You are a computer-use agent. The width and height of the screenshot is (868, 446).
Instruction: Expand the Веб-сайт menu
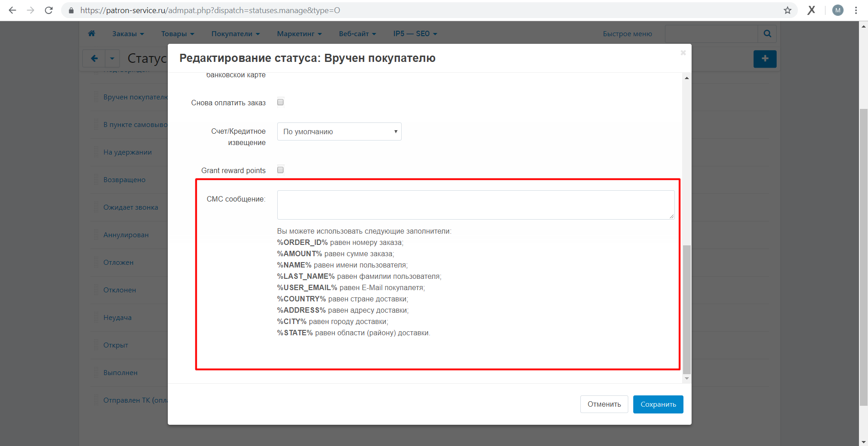coord(357,34)
